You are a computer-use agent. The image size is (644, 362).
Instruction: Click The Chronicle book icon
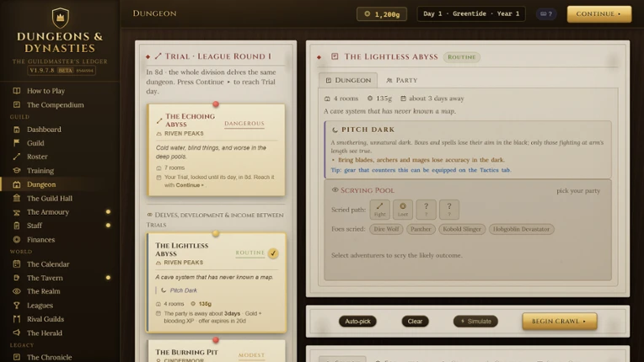pyautogui.click(x=16, y=357)
